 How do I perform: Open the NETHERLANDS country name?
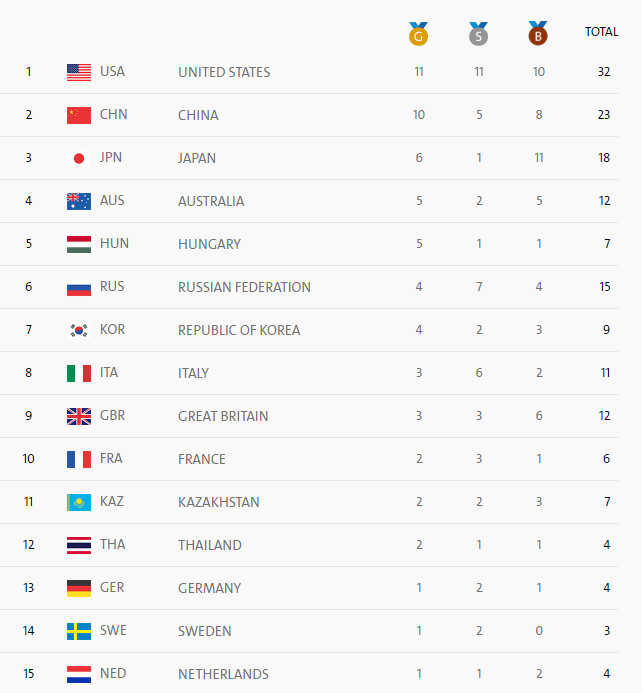tap(223, 674)
